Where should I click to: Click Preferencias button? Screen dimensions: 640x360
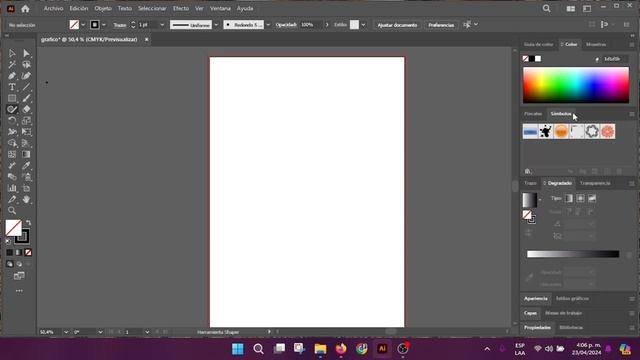click(x=441, y=25)
